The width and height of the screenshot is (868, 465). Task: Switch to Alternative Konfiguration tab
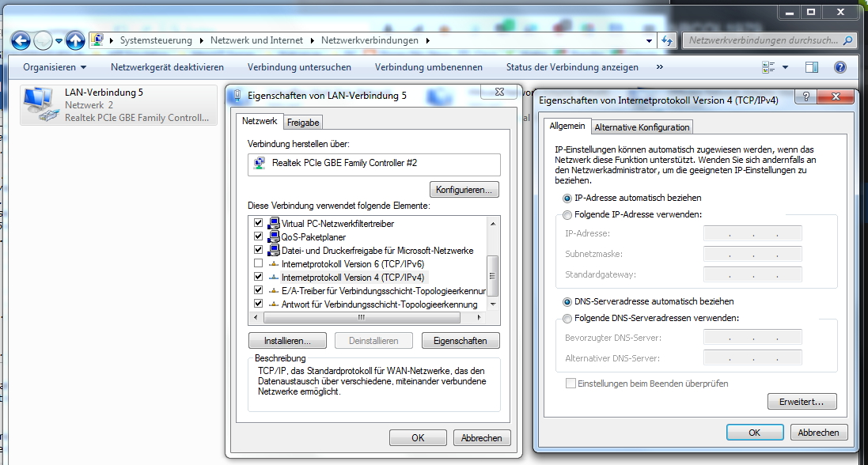tap(642, 127)
